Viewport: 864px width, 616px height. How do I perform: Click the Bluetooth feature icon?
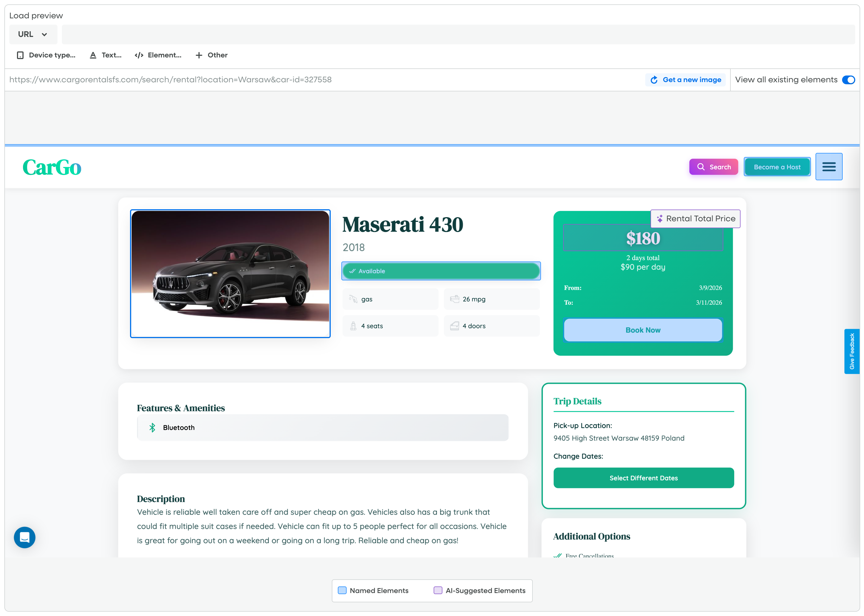pos(152,428)
